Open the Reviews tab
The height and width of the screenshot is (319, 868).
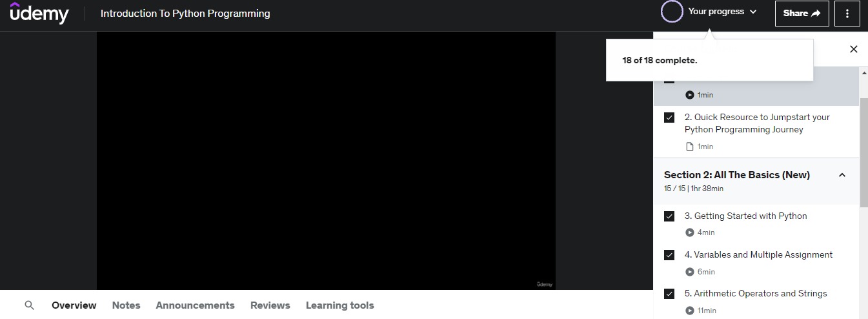(270, 305)
